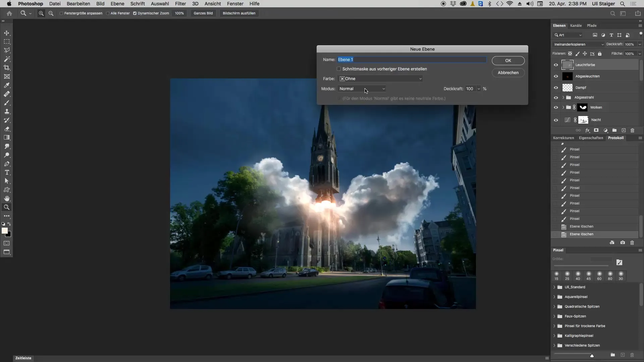This screenshot has width=644, height=362.
Task: Toggle Alle Fenster checkbox
Action: (x=108, y=13)
